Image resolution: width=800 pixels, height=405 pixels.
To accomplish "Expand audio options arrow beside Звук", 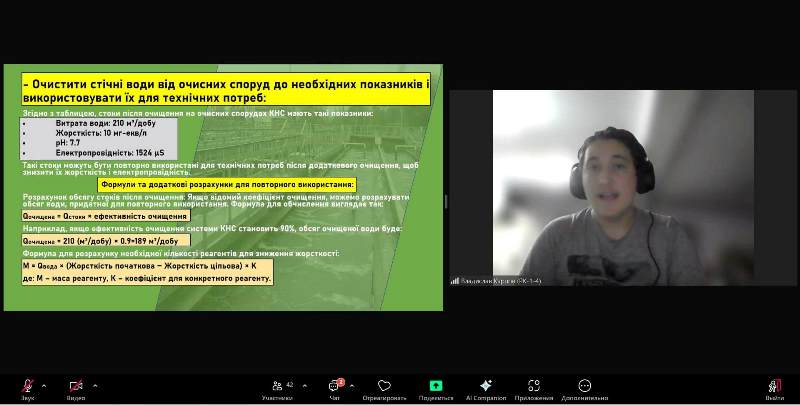I will (x=44, y=386).
